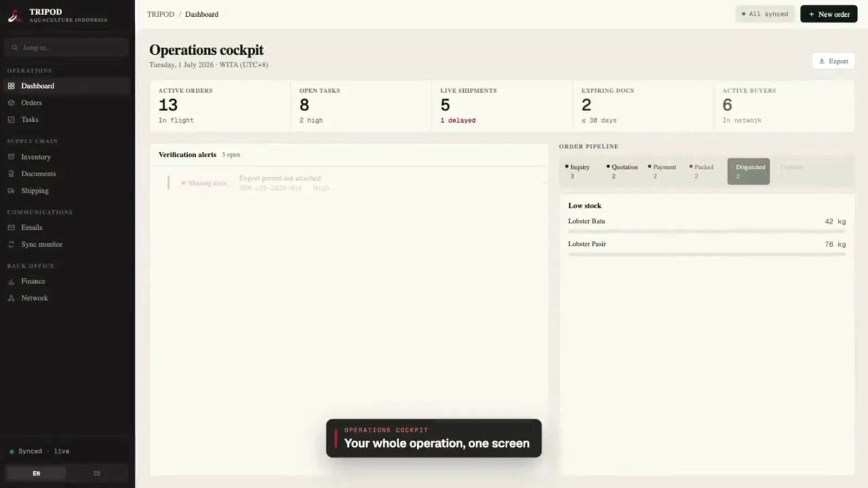The image size is (868, 488).
Task: Select the Dispatched pipeline stage
Action: coord(749,171)
